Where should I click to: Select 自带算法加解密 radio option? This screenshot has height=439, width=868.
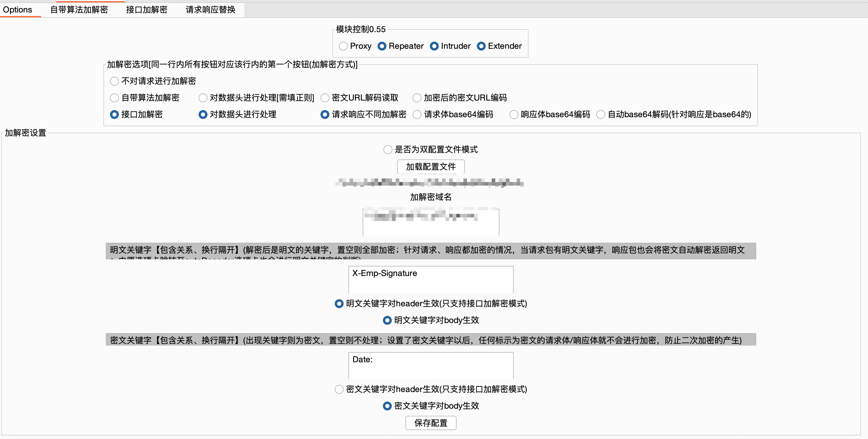(x=114, y=98)
